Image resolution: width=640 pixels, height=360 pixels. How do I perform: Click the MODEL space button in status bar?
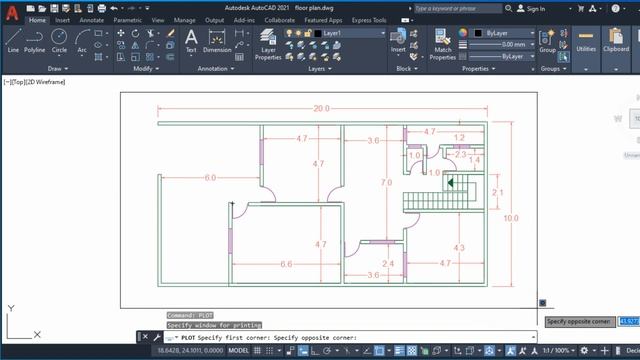pos(238,351)
